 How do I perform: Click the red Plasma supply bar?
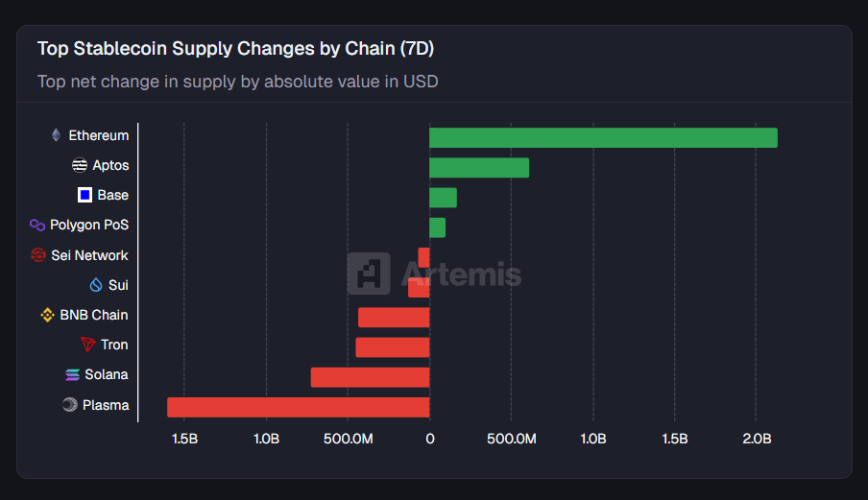tap(298, 407)
